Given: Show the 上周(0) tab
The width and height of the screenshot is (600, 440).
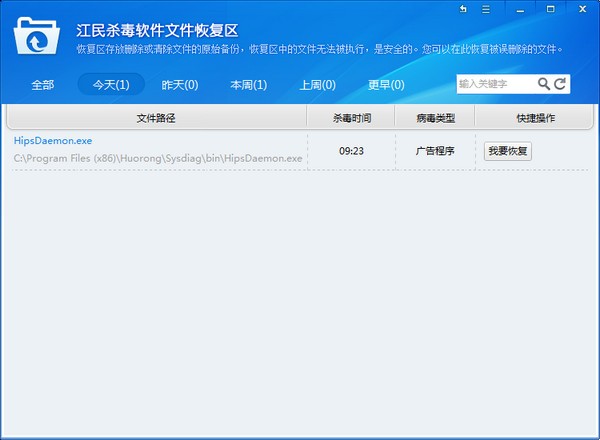Looking at the screenshot, I should click(x=317, y=85).
